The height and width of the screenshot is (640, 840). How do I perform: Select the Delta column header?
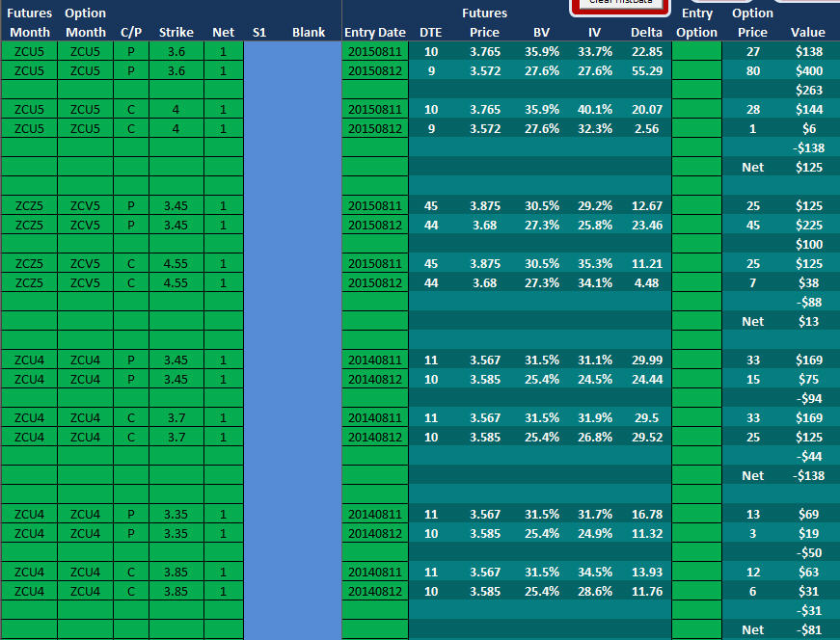[646, 32]
